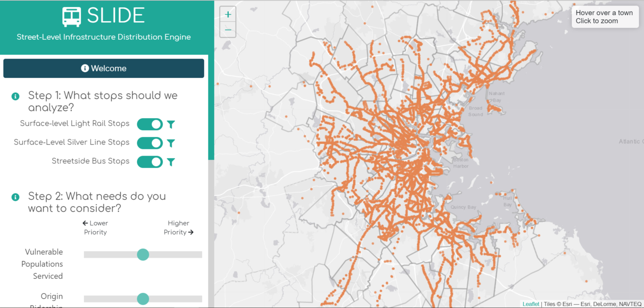
Task: Click Boston Harbor label on the map
Action: tap(460, 163)
